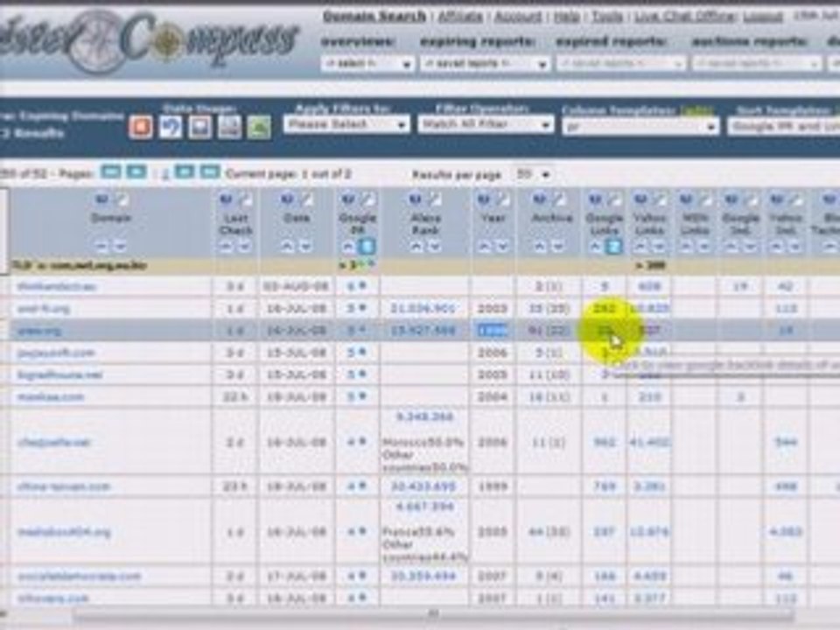Click info icon above Alexa Rank header
Screen dimensions: 840x630
415,199
